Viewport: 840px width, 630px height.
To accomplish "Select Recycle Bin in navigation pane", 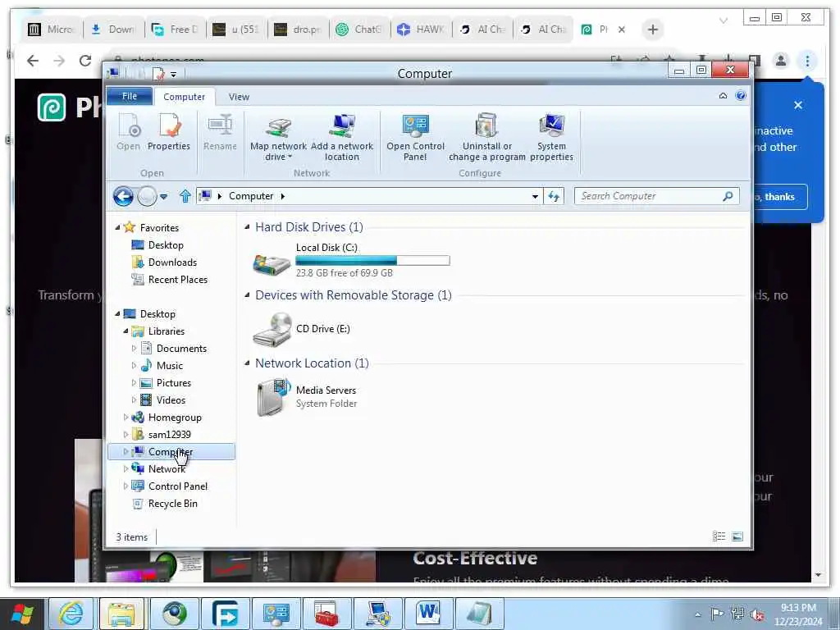I will (166, 503).
